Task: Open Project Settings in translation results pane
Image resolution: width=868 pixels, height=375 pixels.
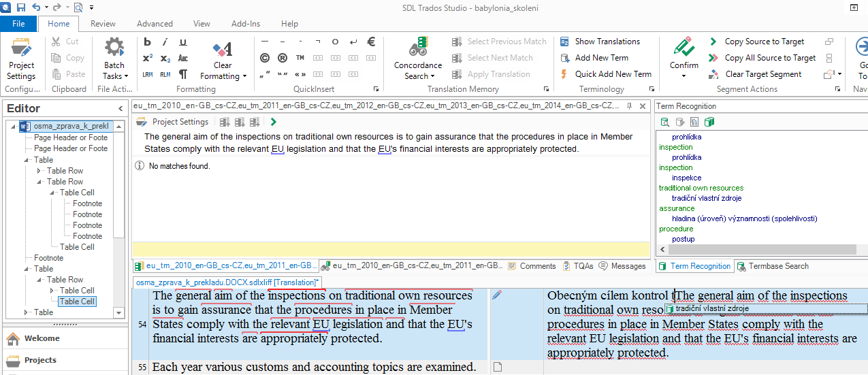Action: coord(173,122)
